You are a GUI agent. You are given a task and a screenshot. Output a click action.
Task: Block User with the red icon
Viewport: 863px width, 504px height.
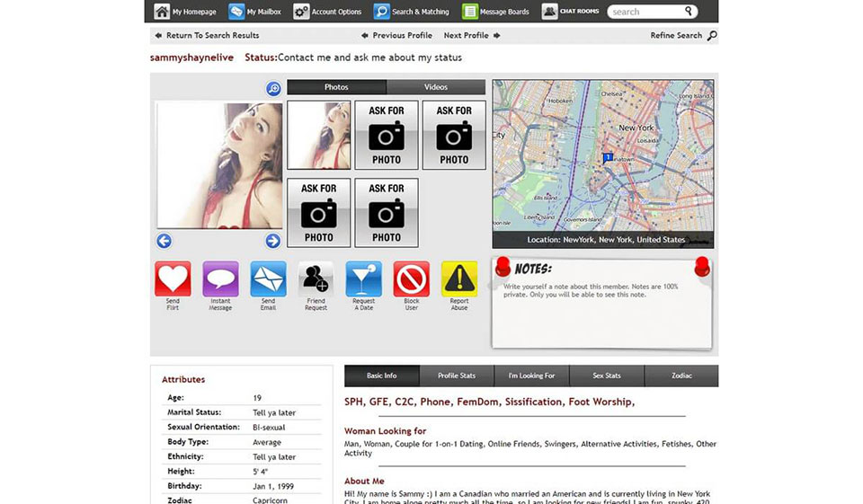pos(411,279)
